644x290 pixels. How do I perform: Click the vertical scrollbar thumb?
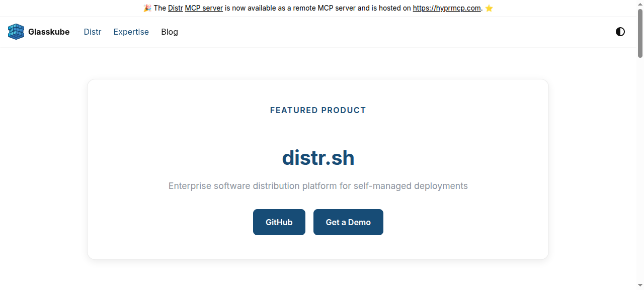pyautogui.click(x=640, y=33)
